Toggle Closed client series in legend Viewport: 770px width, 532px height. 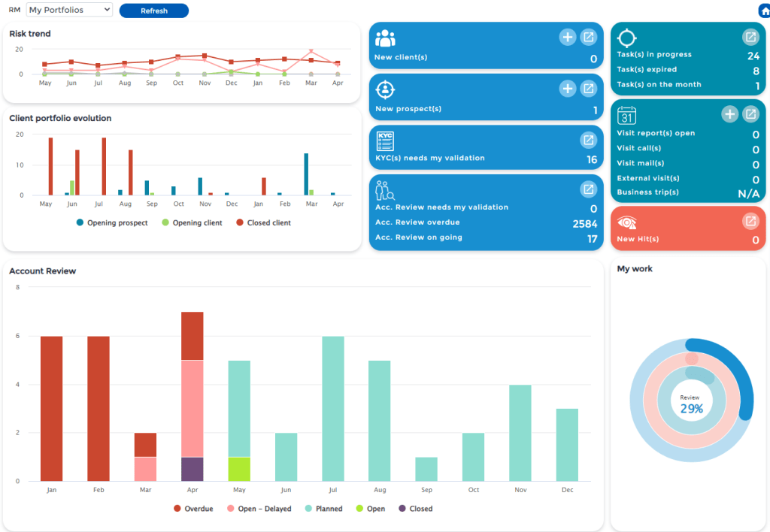(x=264, y=223)
